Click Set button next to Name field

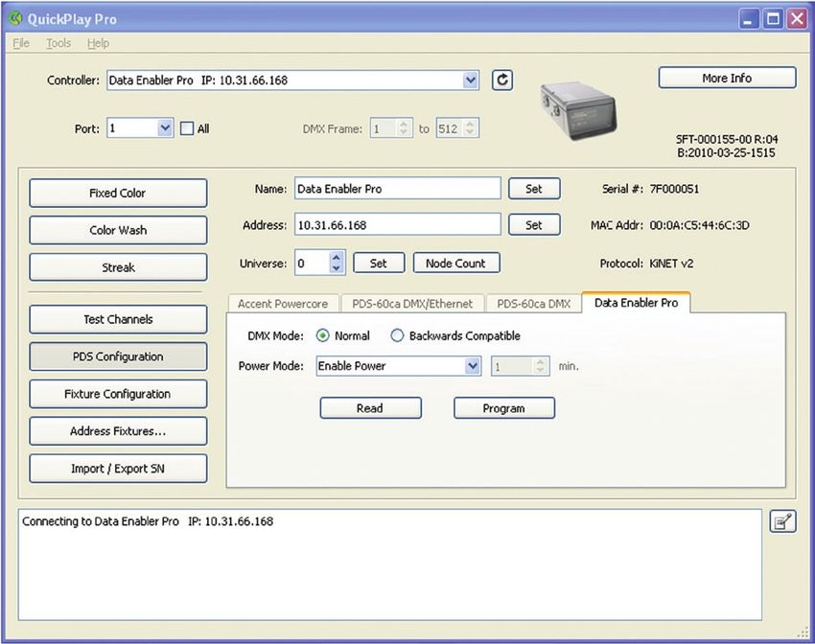pyautogui.click(x=534, y=189)
